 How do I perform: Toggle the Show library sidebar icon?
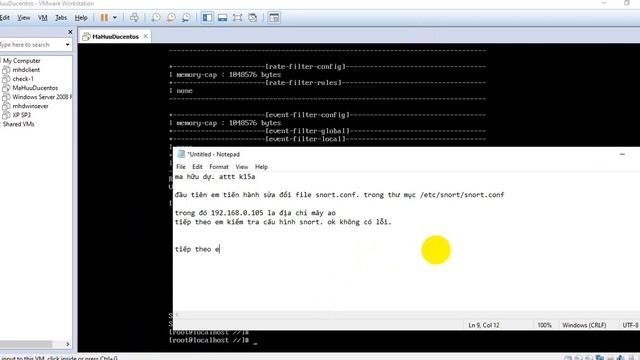coord(207,18)
